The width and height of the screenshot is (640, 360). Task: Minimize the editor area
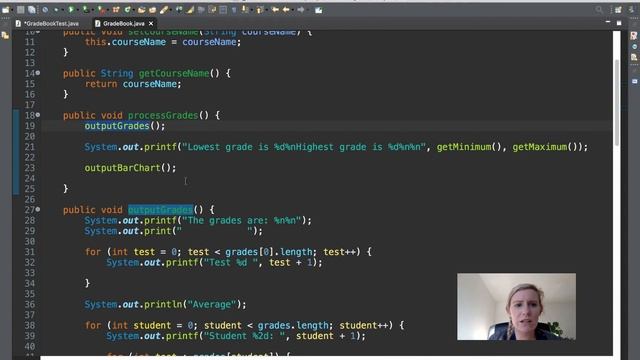click(x=608, y=22)
